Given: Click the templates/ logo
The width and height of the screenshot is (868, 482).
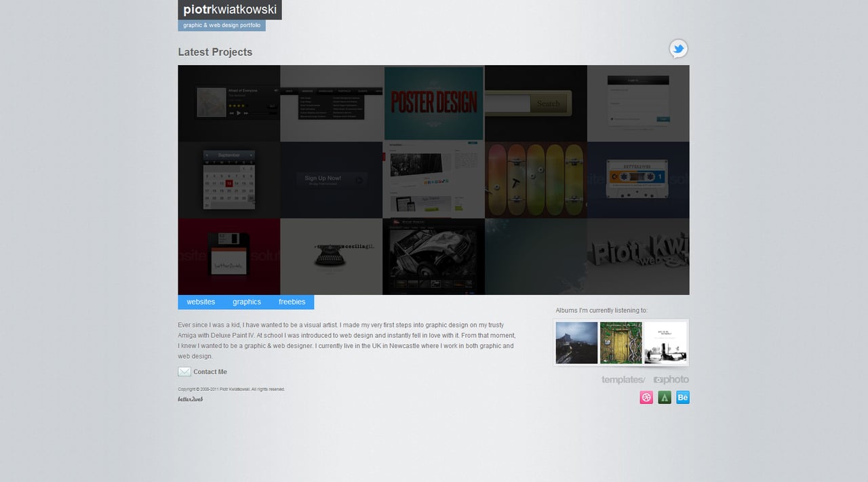Looking at the screenshot, I should [x=623, y=380].
